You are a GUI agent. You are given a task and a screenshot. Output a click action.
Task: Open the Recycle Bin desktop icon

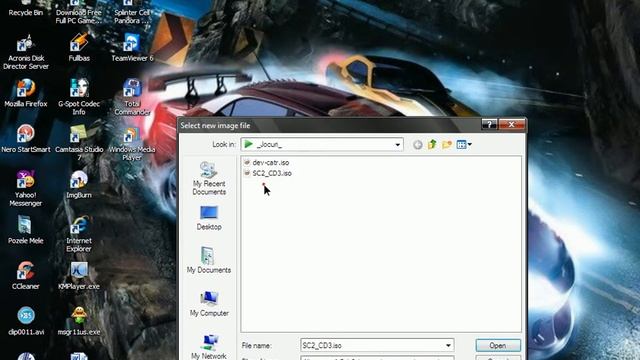click(26, 9)
